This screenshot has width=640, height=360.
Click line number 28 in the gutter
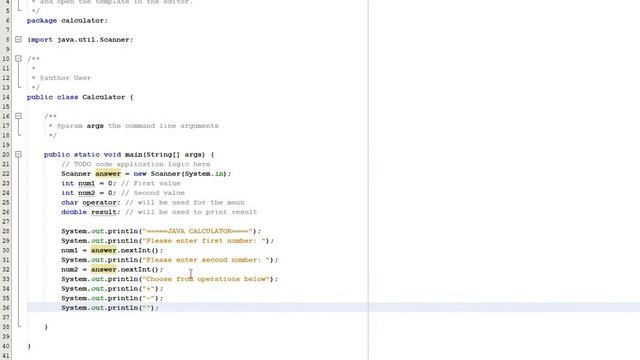point(6,231)
